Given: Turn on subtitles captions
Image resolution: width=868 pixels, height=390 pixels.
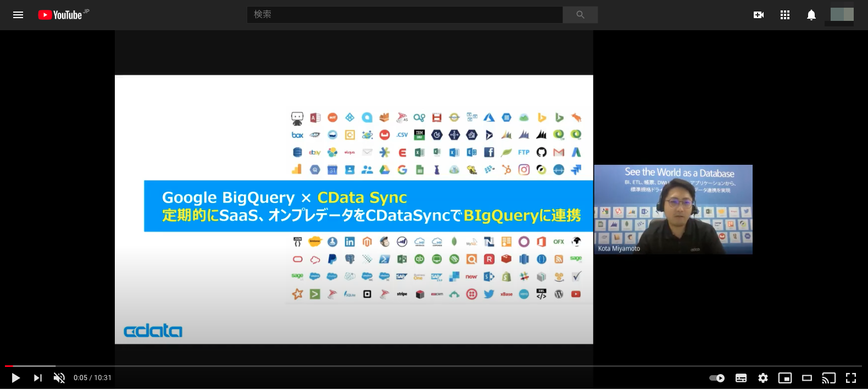Looking at the screenshot, I should coord(741,378).
